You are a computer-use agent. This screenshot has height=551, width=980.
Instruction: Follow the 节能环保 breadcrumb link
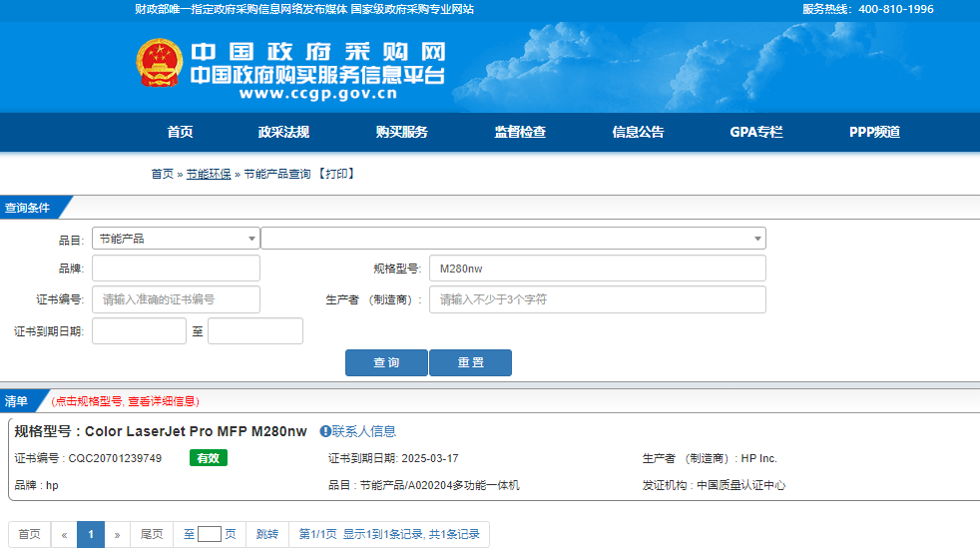click(x=209, y=174)
